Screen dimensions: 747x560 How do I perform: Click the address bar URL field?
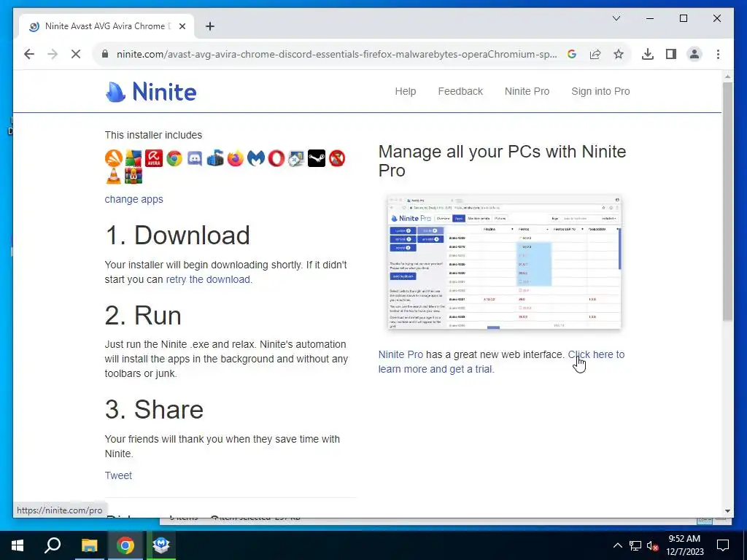click(336, 54)
